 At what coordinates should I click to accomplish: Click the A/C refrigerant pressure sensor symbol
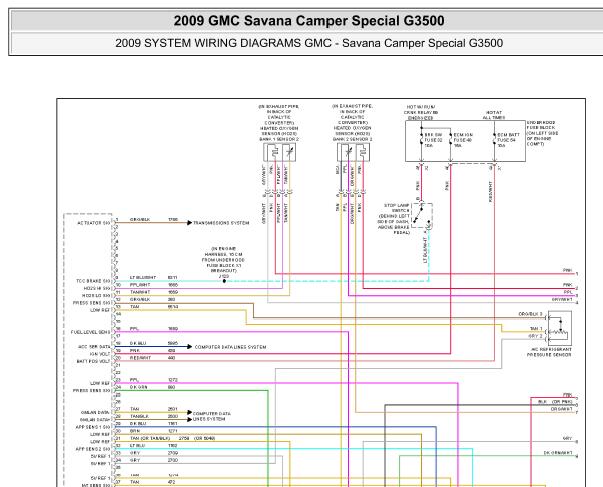click(x=560, y=328)
